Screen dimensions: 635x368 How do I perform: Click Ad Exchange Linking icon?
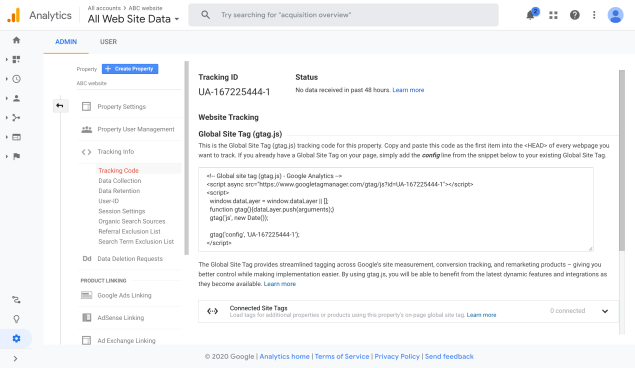(x=86, y=340)
